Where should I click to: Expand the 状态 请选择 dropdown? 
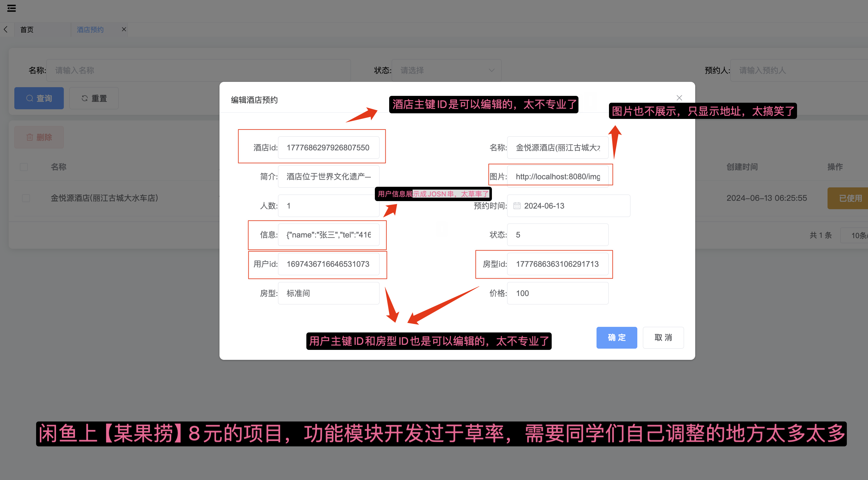click(x=446, y=70)
